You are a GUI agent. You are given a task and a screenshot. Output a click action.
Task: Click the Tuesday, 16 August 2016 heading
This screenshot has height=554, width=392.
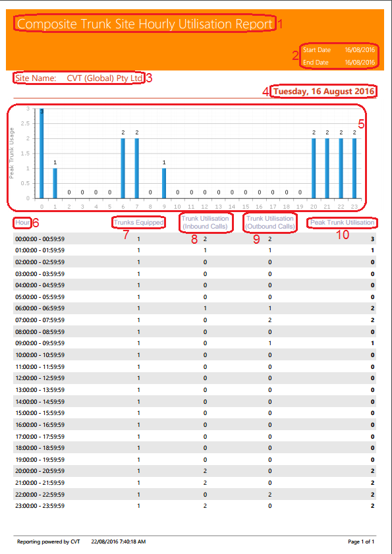pyautogui.click(x=323, y=92)
